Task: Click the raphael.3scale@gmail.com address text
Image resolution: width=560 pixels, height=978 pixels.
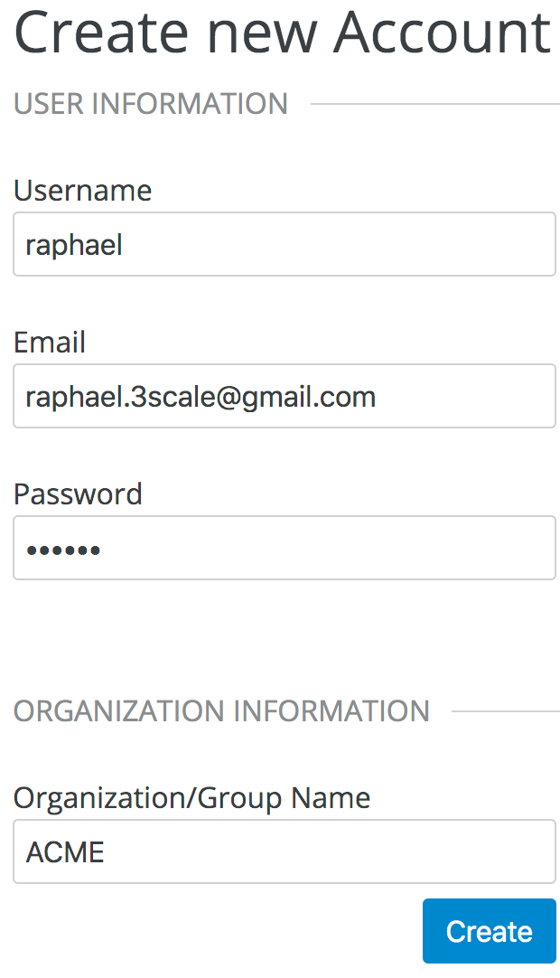Action: 201,397
